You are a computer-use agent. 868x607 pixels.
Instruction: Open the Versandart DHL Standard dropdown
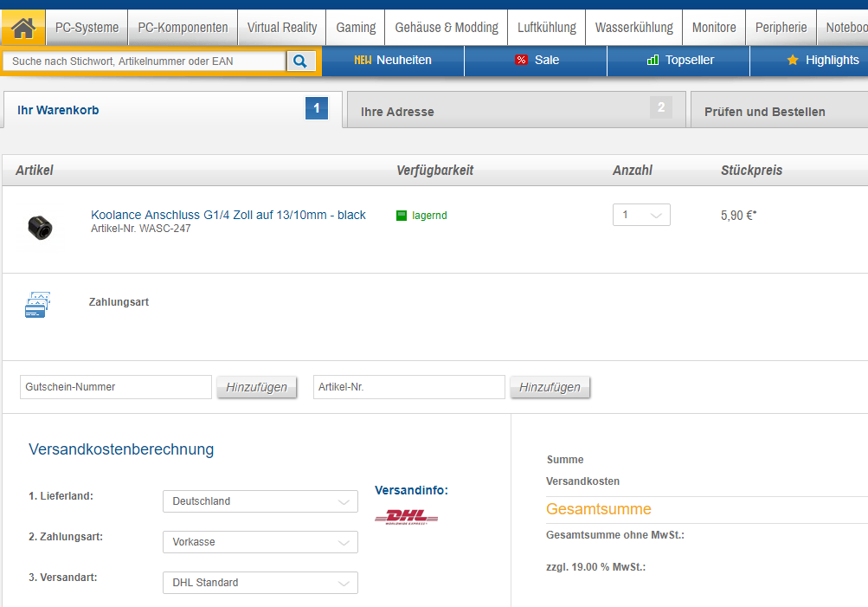[x=260, y=583]
